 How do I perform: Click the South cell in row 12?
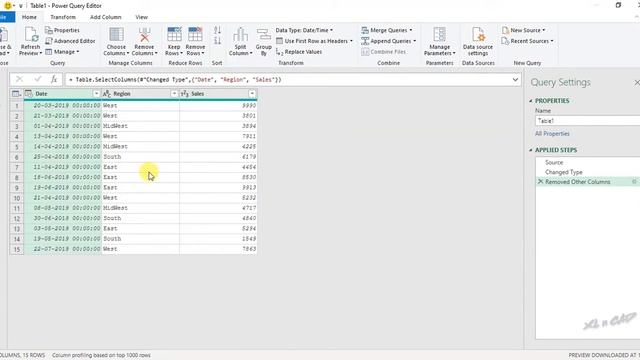pyautogui.click(x=140, y=218)
